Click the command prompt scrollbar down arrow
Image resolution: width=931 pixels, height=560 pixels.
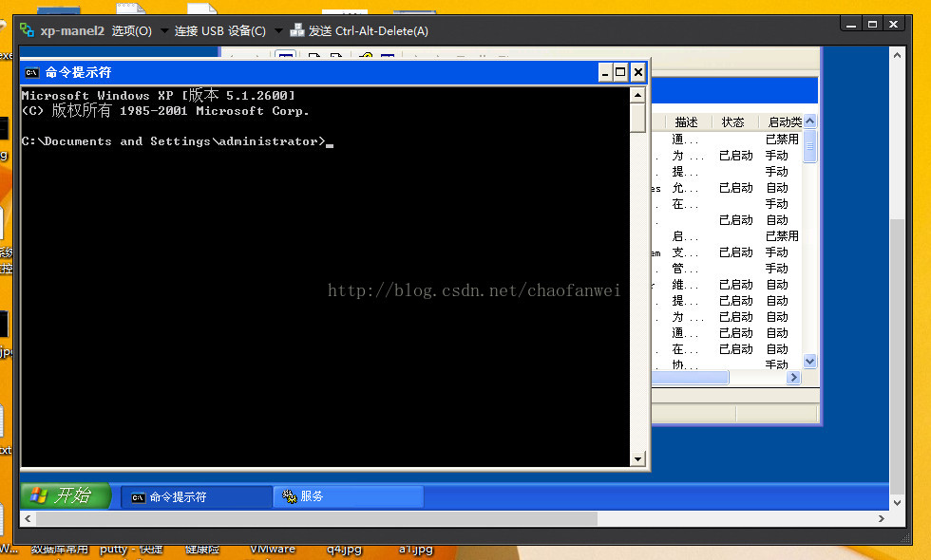(637, 458)
